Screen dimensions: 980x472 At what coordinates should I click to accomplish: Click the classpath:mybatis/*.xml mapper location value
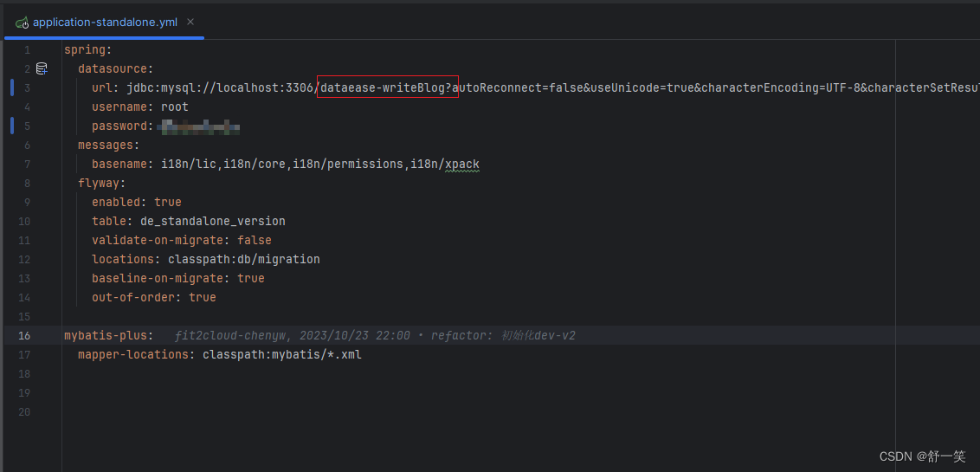click(281, 354)
